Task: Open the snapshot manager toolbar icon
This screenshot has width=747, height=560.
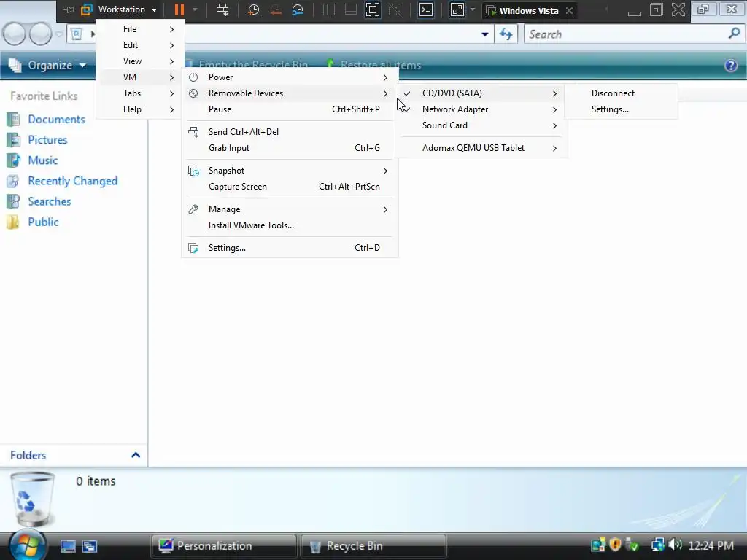Action: pyautogui.click(x=298, y=9)
